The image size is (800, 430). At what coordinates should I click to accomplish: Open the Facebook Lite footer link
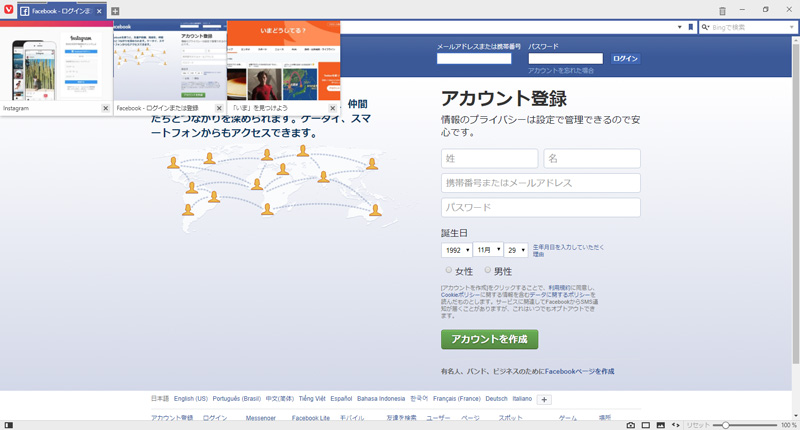pos(311,418)
